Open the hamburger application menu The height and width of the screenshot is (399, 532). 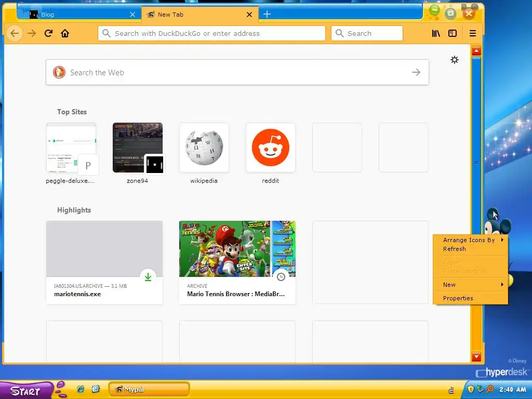(473, 33)
